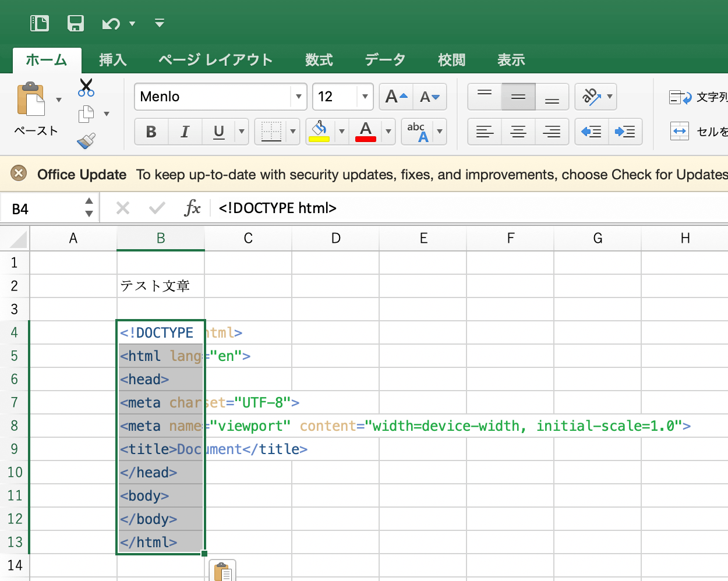This screenshot has height=581, width=728.
Task: Toggle center text horizontally
Action: point(518,132)
